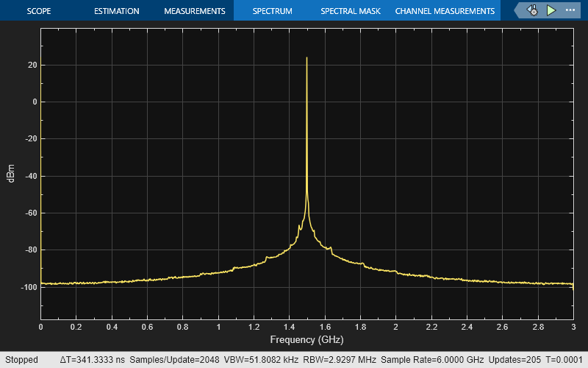
Task: Click the Stopped status indicator
Action: 21,360
